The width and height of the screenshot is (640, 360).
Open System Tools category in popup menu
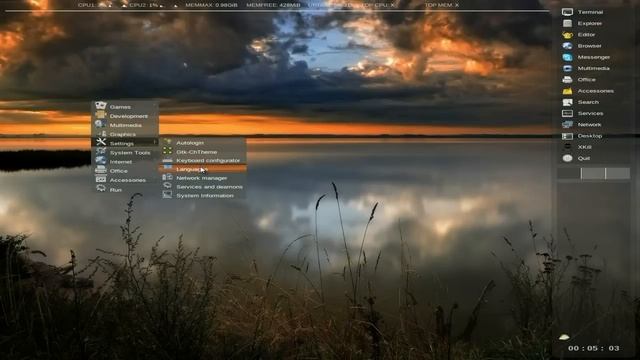point(125,153)
